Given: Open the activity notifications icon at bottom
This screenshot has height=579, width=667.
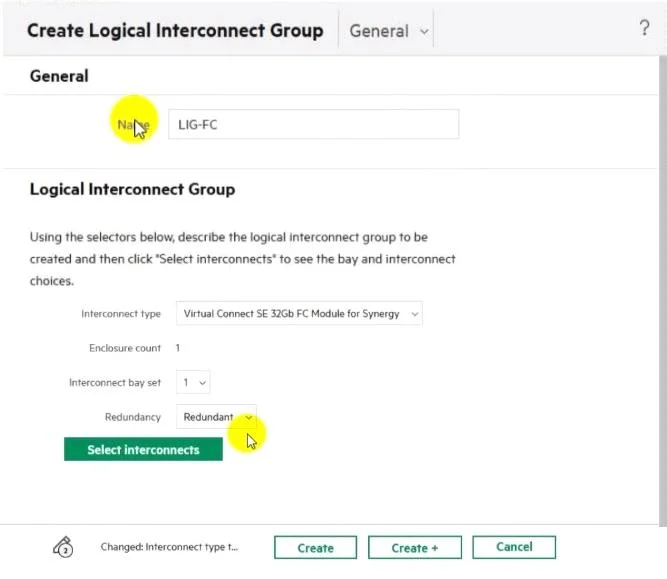Looking at the screenshot, I should [63, 547].
